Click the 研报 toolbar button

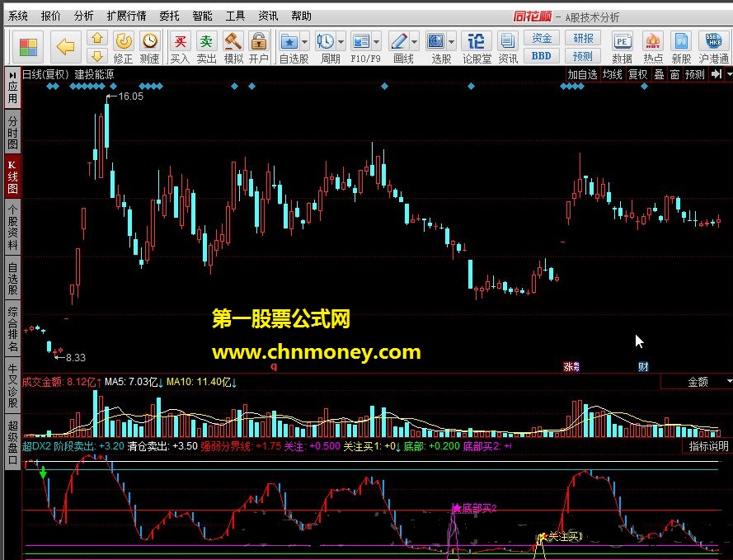pos(582,38)
